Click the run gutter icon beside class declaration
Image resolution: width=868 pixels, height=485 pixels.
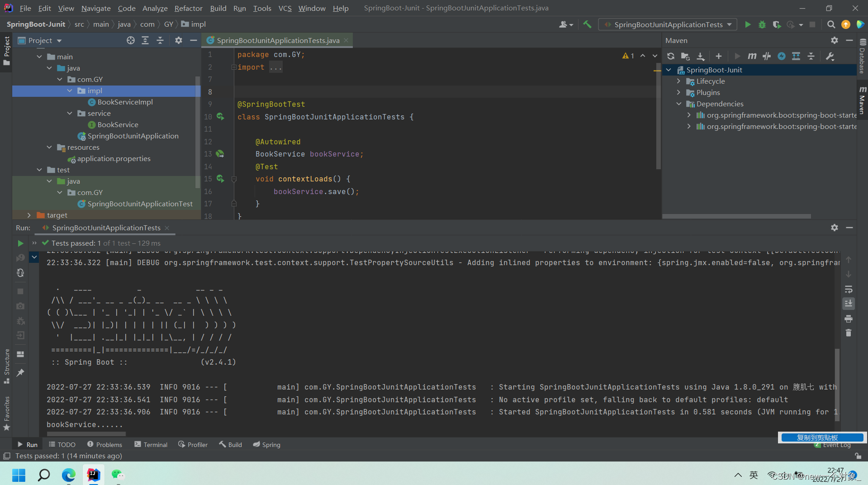220,117
